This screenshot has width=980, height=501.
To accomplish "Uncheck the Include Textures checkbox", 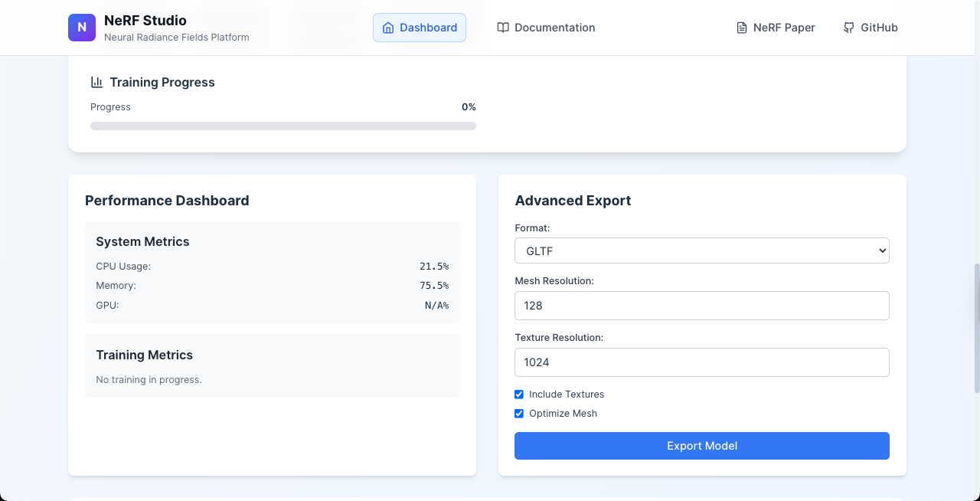I will tap(519, 395).
